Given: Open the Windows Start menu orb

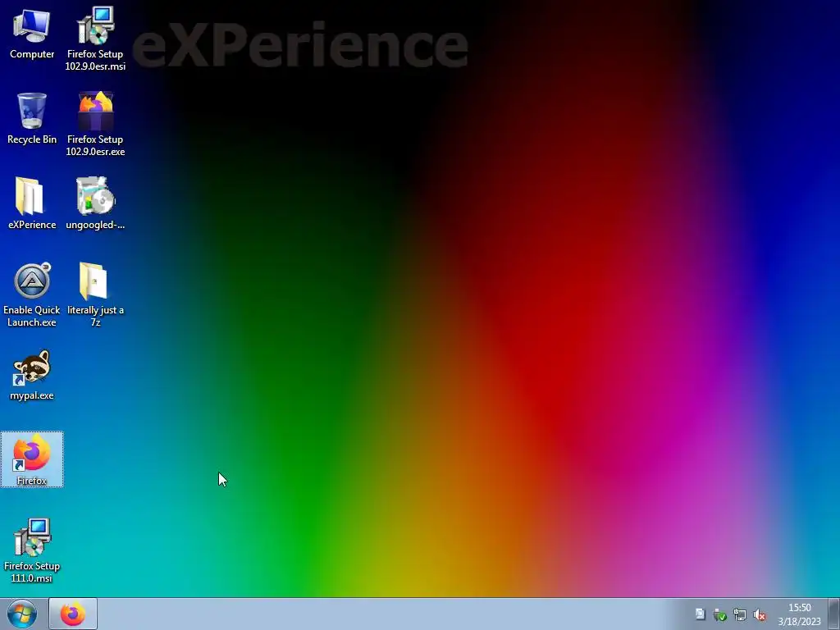Looking at the screenshot, I should tap(22, 614).
